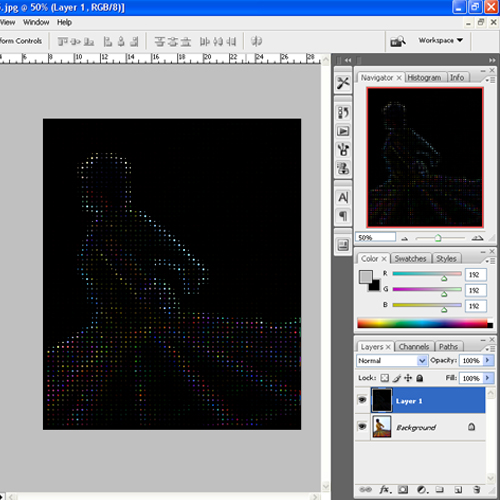Viewport: 500px width, 500px height.
Task: Open the Color panel options menu
Action: click(x=491, y=261)
